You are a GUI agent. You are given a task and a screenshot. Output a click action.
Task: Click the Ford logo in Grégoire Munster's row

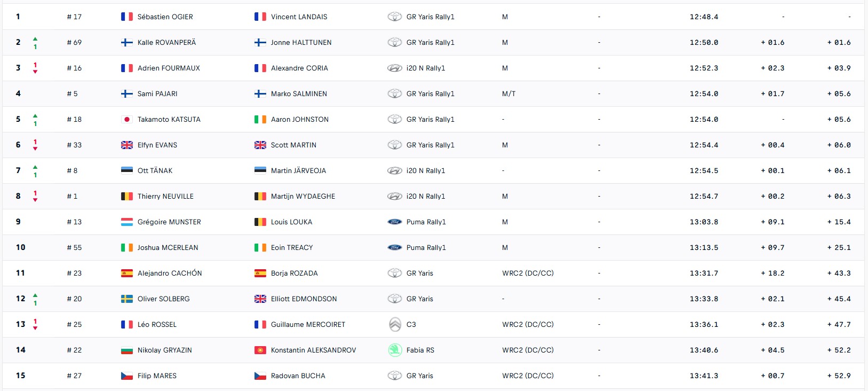[394, 222]
